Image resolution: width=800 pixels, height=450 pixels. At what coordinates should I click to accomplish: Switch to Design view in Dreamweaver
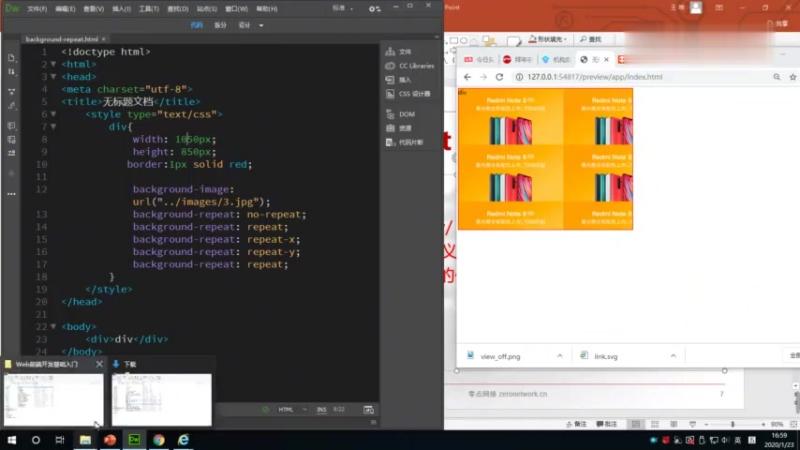pyautogui.click(x=244, y=25)
